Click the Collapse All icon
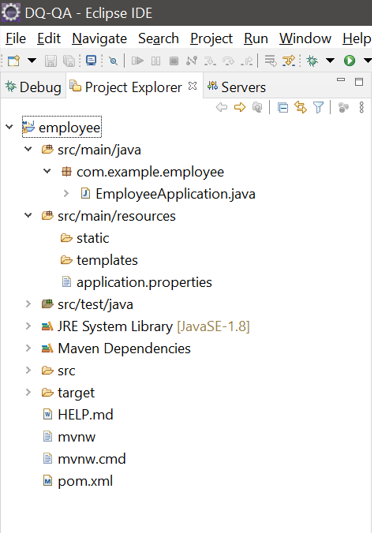 pyautogui.click(x=283, y=108)
